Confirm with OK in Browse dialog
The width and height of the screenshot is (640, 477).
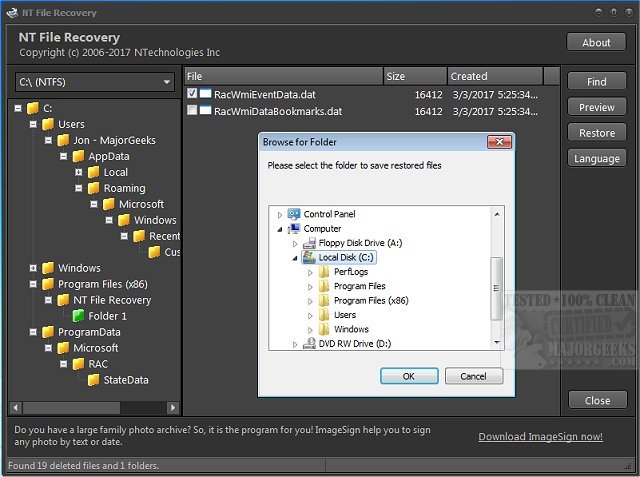[409, 376]
